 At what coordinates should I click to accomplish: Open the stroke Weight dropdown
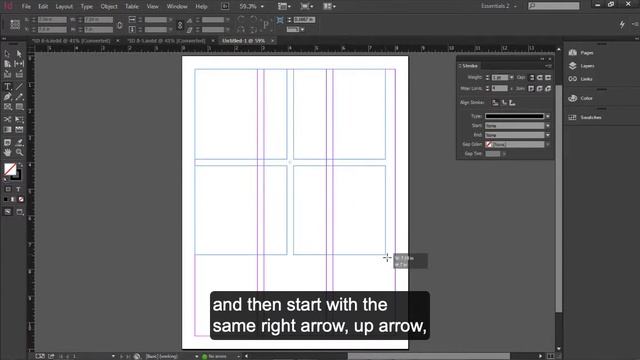pos(511,77)
